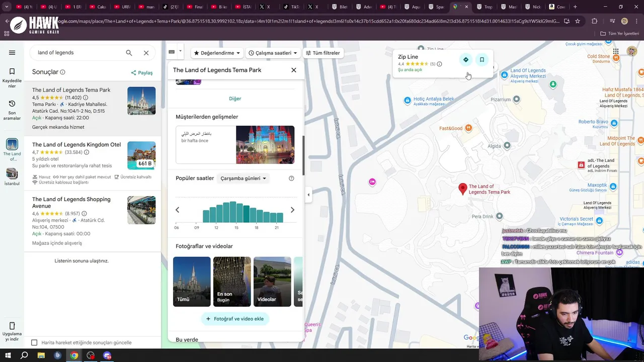Open Kaydedilenler saved places
Screen dimensions: 644x362
tap(12, 78)
